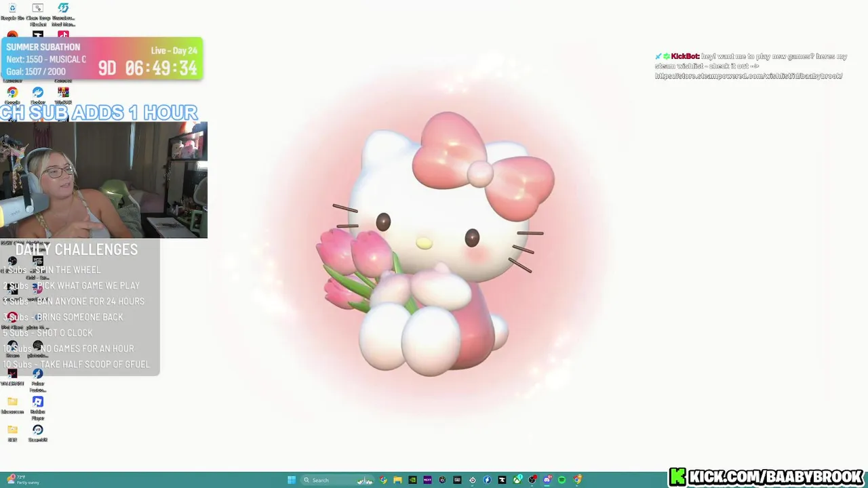Select the WinRAR desktop shortcut

[x=63, y=95]
